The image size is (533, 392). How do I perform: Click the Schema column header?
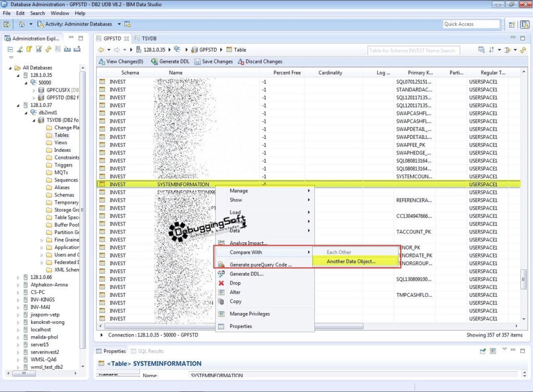click(x=130, y=73)
